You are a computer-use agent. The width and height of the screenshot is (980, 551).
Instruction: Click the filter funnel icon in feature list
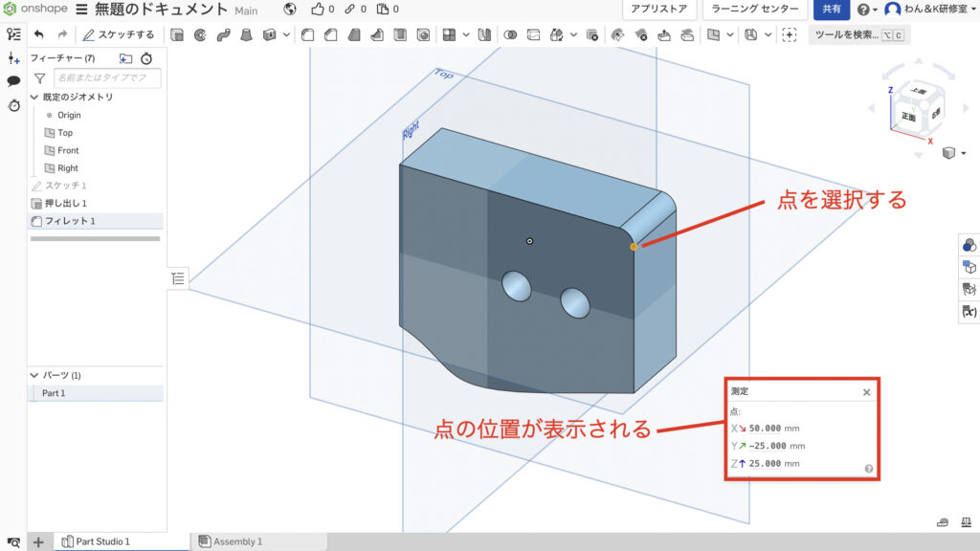tap(40, 78)
